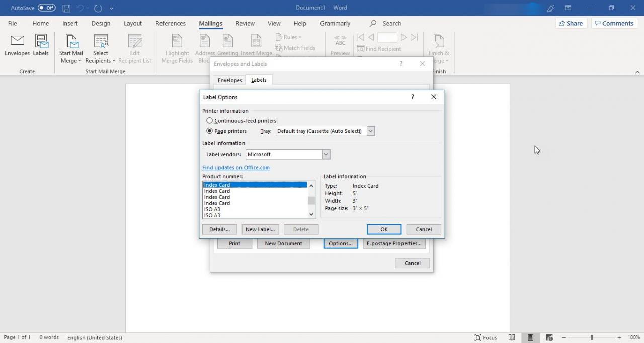Click Ribbon Display Options icon
The width and height of the screenshot is (644, 343).
(568, 8)
